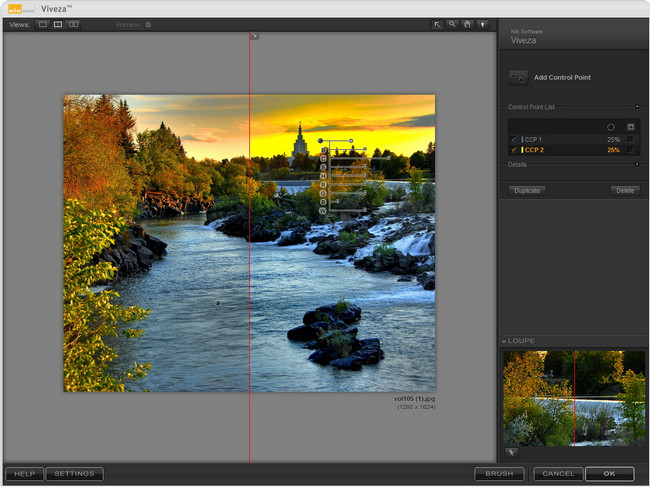The width and height of the screenshot is (650, 487).
Task: Uncheck the CCP 1 control point checkbox
Action: pyautogui.click(x=515, y=139)
